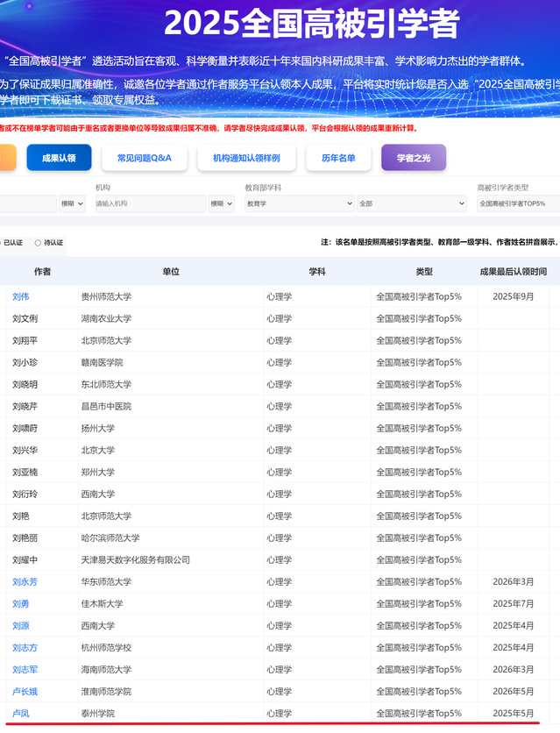Select author name 刘耀中
Image resolution: width=560 pixels, height=733 pixels.
(x=25, y=559)
